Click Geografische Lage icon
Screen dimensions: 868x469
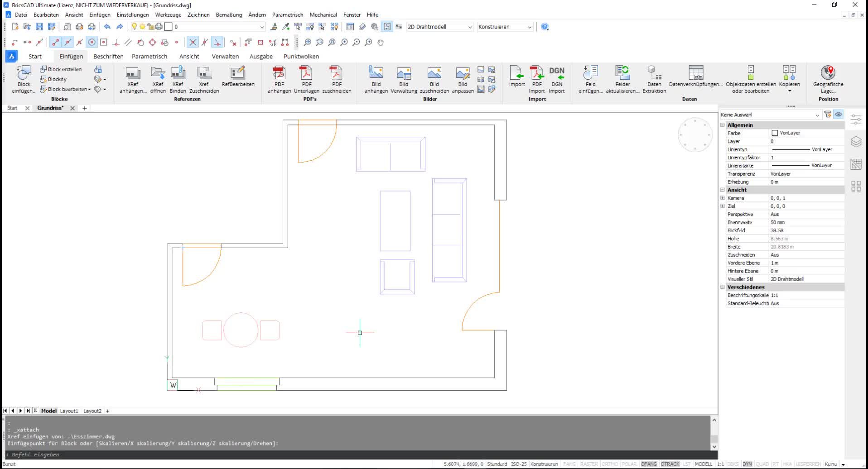click(x=828, y=72)
